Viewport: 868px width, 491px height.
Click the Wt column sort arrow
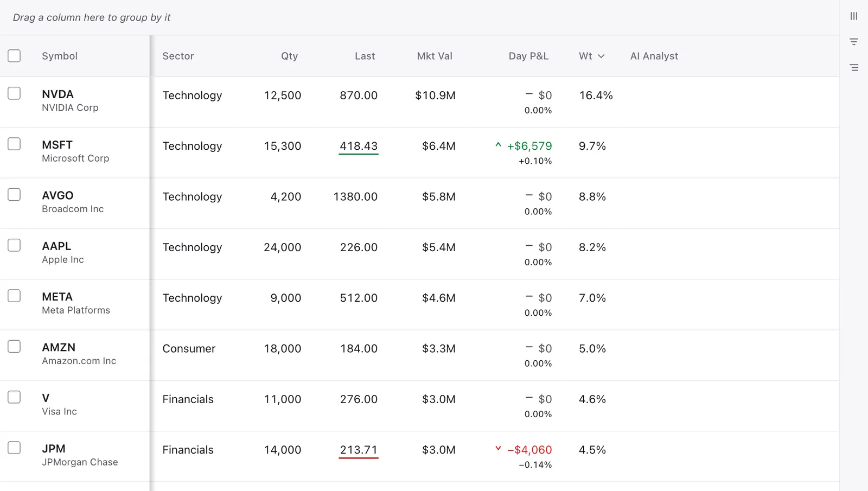pyautogui.click(x=601, y=56)
